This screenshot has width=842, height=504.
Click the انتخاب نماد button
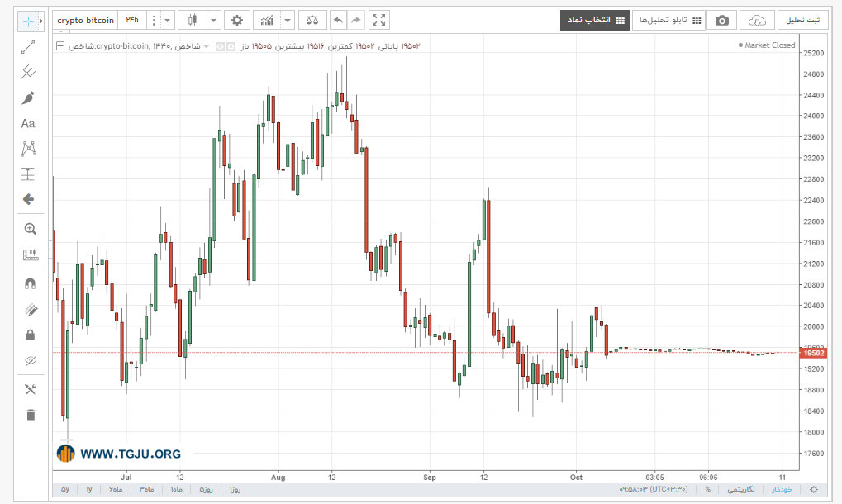pos(595,21)
